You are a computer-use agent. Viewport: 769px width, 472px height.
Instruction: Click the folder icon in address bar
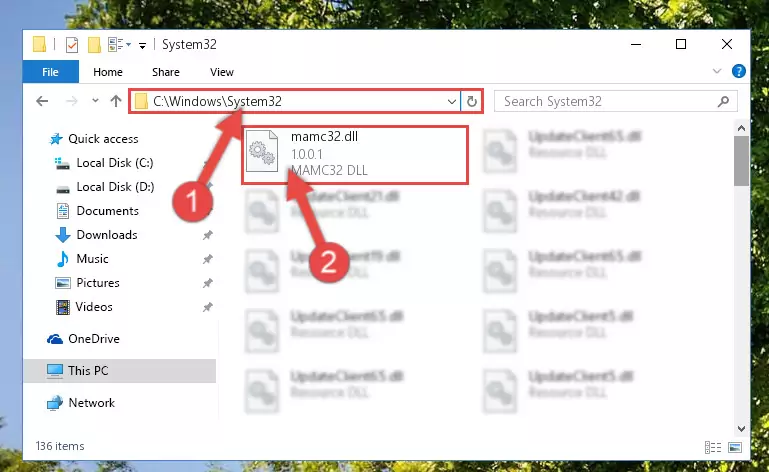click(141, 102)
